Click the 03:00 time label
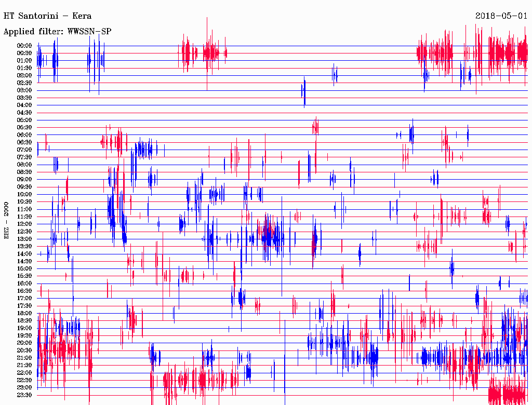The width and height of the screenshot is (532, 405). tap(25, 90)
